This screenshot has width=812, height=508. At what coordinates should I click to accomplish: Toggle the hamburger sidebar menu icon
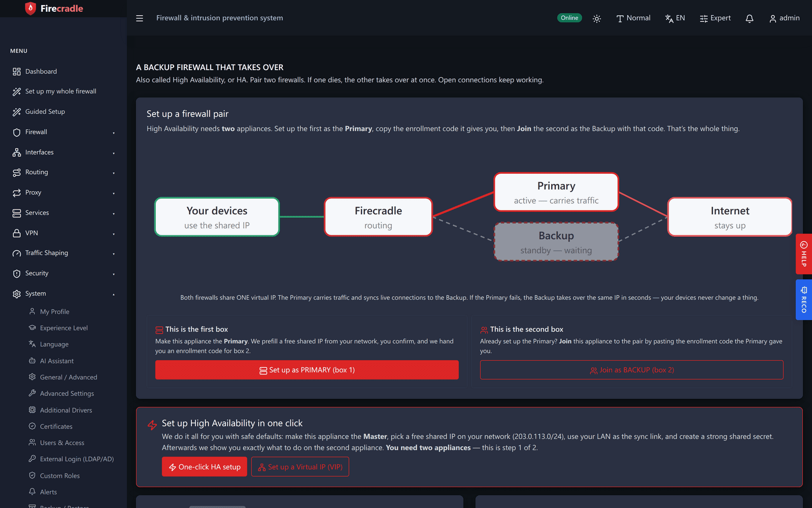coord(140,18)
